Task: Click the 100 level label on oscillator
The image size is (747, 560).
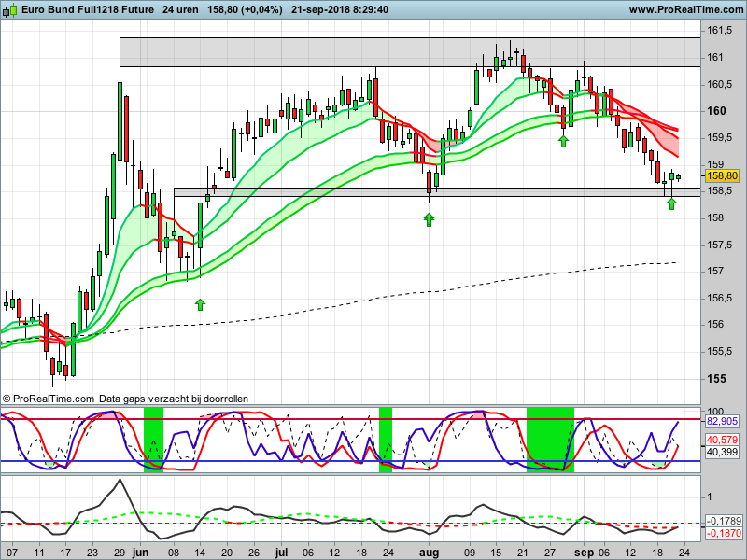Action: [715, 411]
